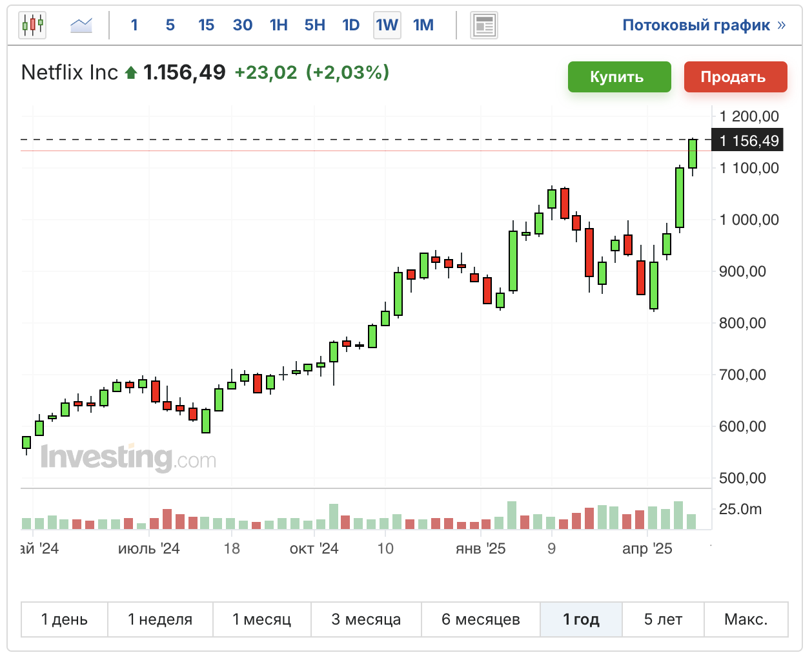Set chart interval to 1 minute
Viewport: 812px width, 655px height.
[x=134, y=25]
